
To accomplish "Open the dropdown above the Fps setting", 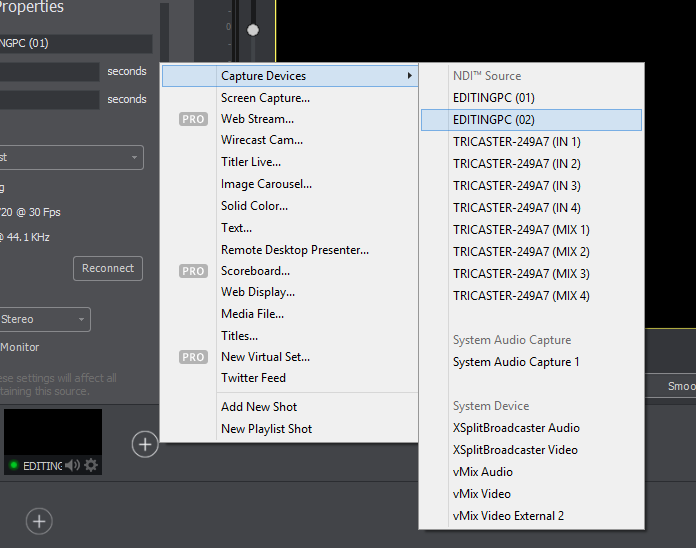I will 71,158.
